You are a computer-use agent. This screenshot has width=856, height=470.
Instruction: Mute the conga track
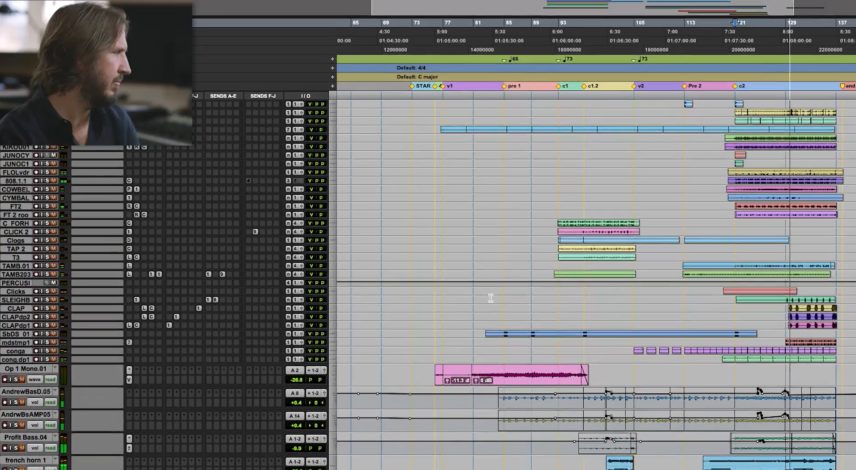(x=54, y=351)
